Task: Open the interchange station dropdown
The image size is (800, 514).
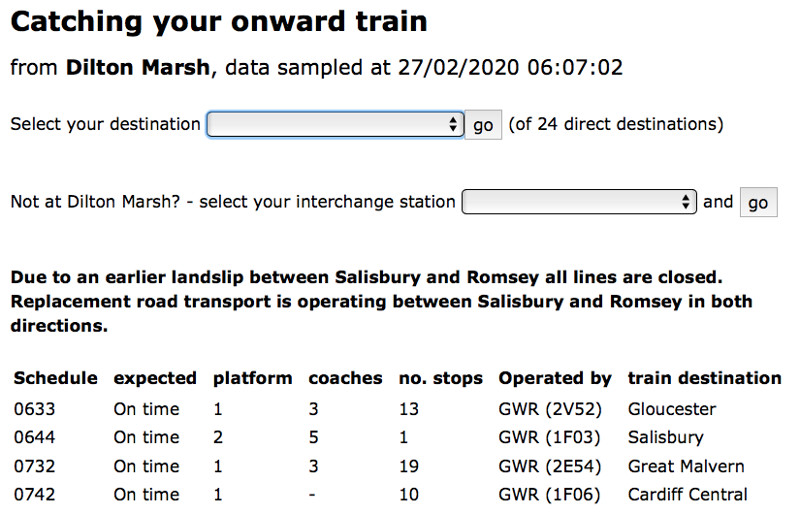Action: [579, 202]
